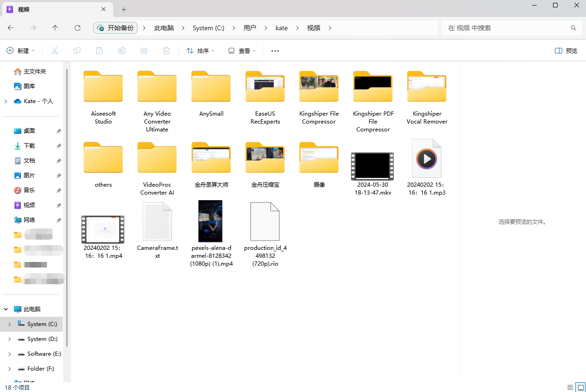Select the 20240202 15：16 1.mp4 video
The height and width of the screenshot is (392, 586).
click(103, 237)
